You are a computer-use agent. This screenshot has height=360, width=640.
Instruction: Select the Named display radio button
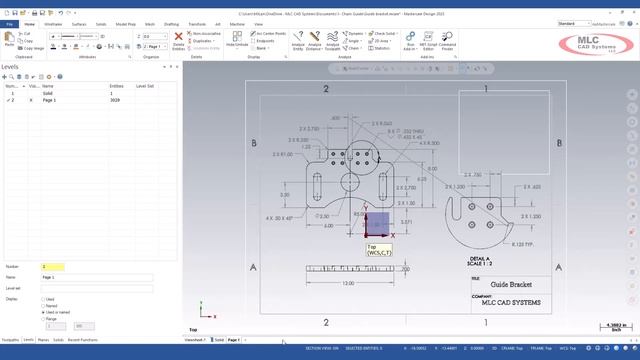pos(43,306)
